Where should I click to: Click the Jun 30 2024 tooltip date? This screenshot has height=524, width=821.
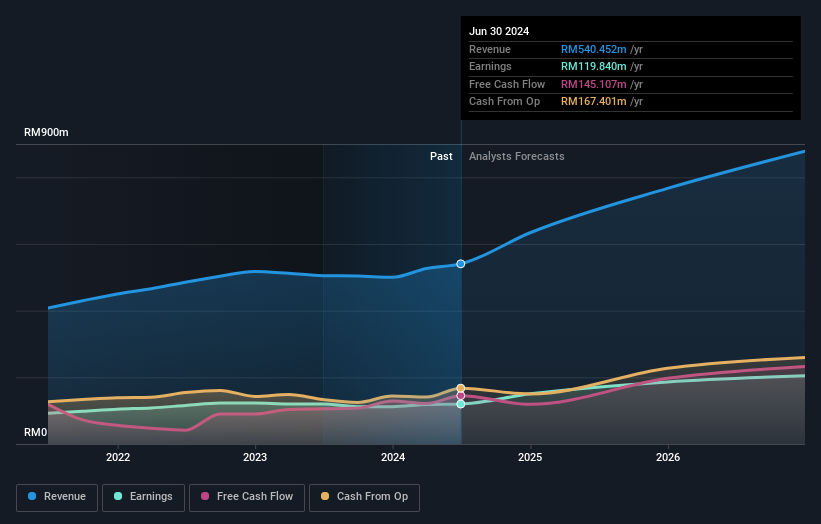499,31
